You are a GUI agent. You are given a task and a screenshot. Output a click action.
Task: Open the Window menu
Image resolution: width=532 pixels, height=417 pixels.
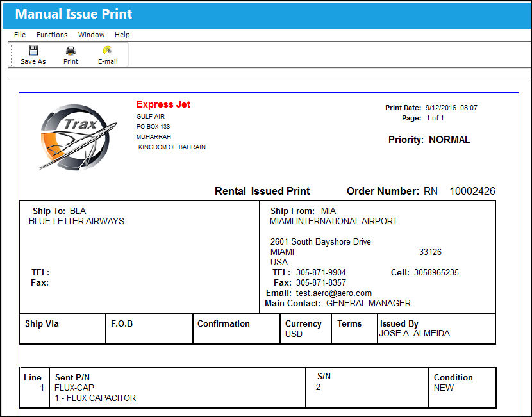pyautogui.click(x=91, y=35)
